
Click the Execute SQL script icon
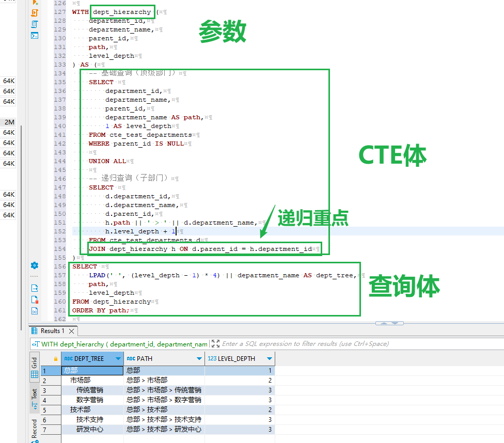pyautogui.click(x=35, y=13)
